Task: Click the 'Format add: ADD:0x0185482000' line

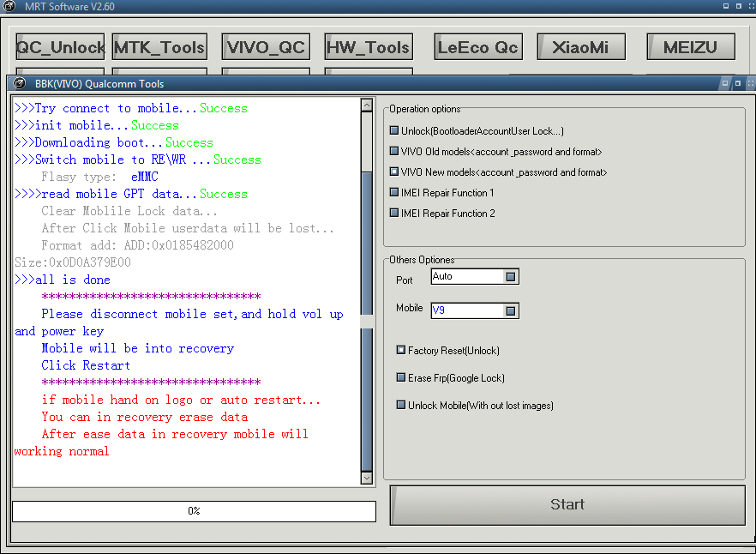Action: [137, 245]
